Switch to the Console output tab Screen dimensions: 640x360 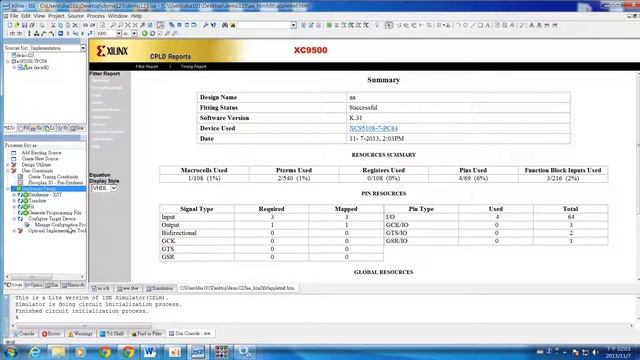[x=24, y=333]
